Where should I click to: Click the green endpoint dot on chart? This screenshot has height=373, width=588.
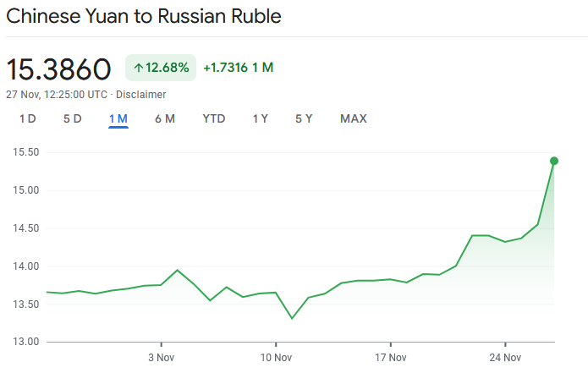[554, 161]
